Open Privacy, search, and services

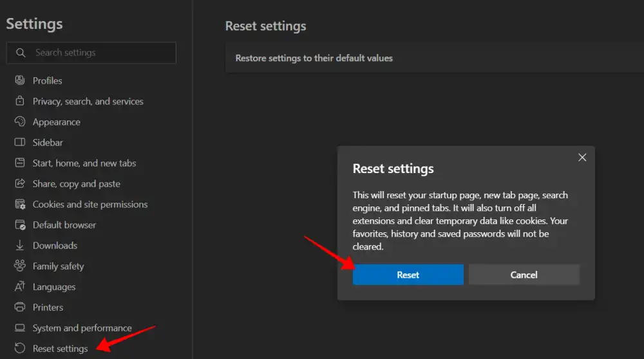pyautogui.click(x=88, y=102)
